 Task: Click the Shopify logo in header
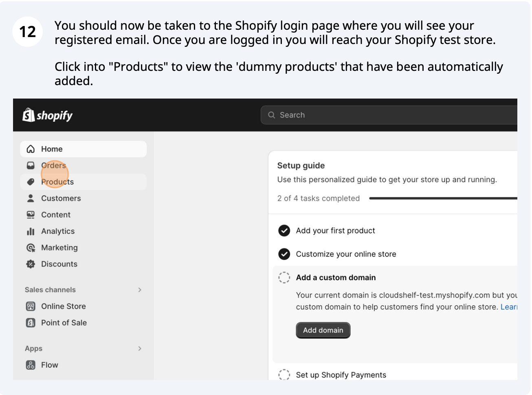click(48, 115)
